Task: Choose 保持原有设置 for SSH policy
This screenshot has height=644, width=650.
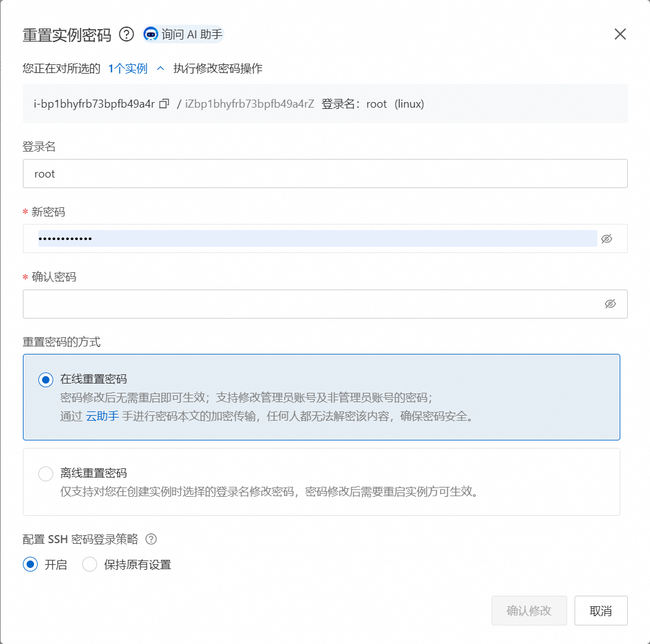Action: pyautogui.click(x=89, y=564)
